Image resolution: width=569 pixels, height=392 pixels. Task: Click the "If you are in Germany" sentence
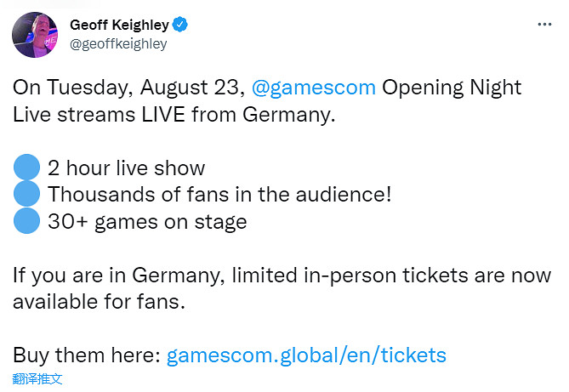[281, 276]
